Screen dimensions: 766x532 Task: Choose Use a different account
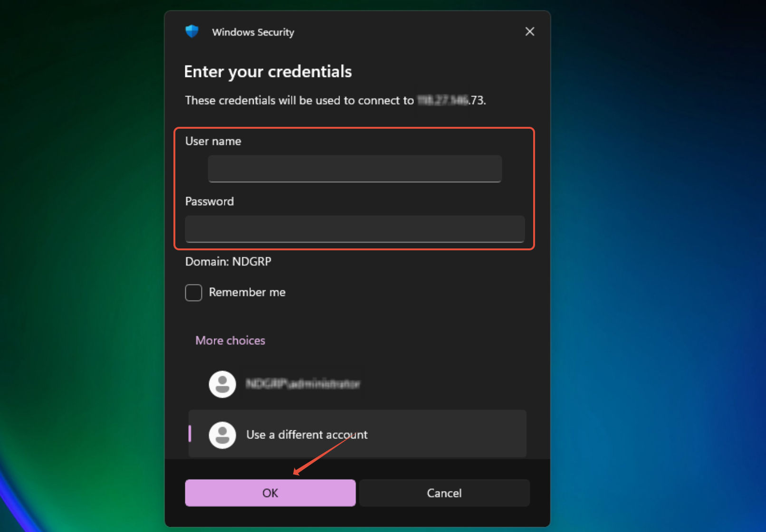357,434
